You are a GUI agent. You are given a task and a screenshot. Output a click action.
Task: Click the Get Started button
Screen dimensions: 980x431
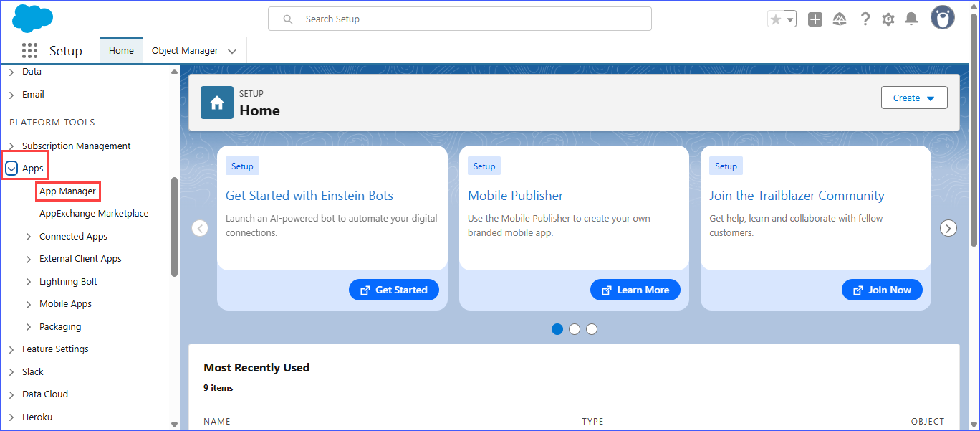coord(393,290)
